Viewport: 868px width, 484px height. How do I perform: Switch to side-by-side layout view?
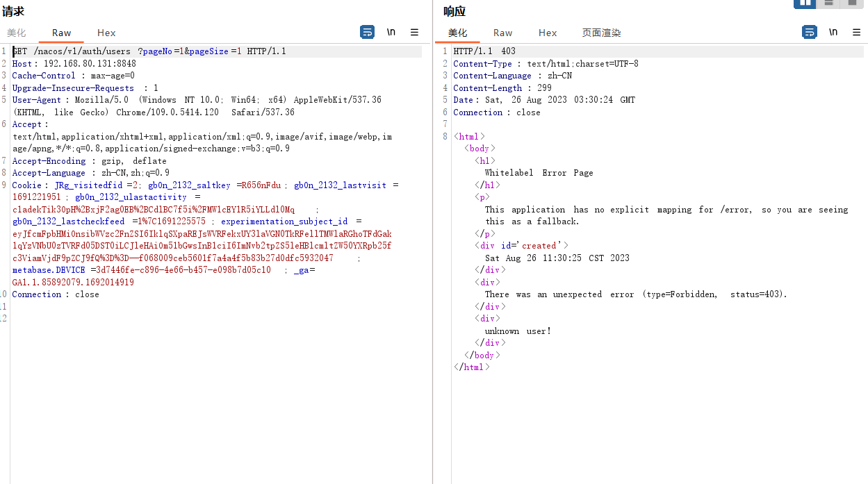[x=805, y=3]
